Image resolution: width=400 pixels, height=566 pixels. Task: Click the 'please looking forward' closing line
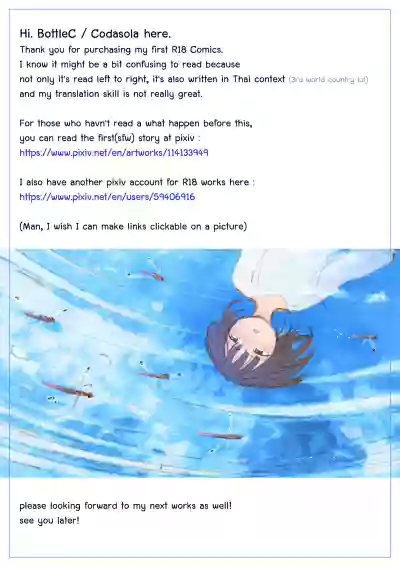click(125, 506)
